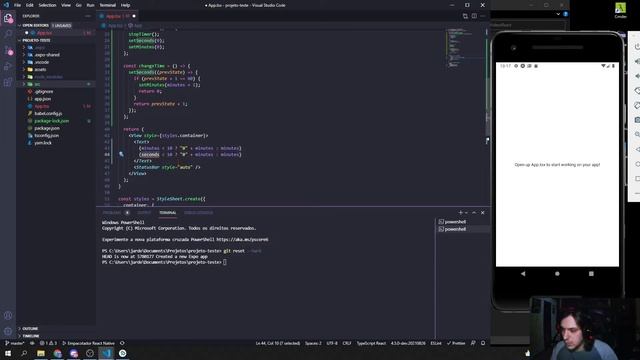Open editor More Actions ellipsis
This screenshot has height=360, width=640.
tap(482, 16)
